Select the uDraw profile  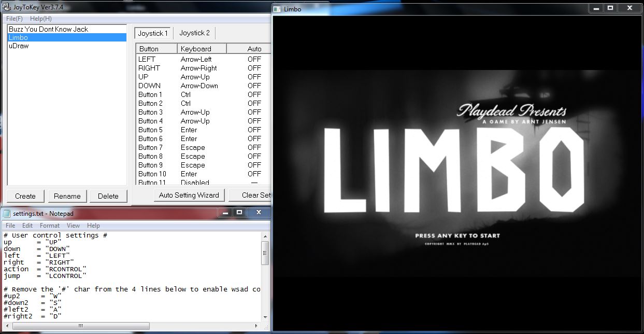click(x=67, y=46)
